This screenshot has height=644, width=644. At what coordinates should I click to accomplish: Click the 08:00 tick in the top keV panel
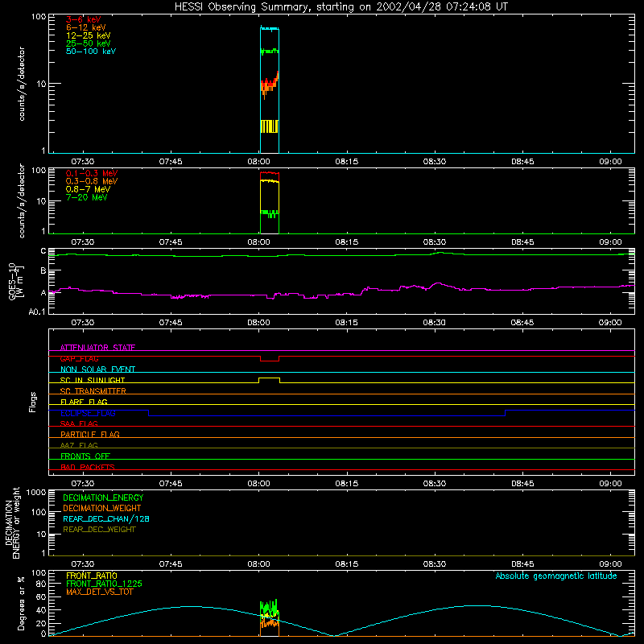pyautogui.click(x=258, y=162)
